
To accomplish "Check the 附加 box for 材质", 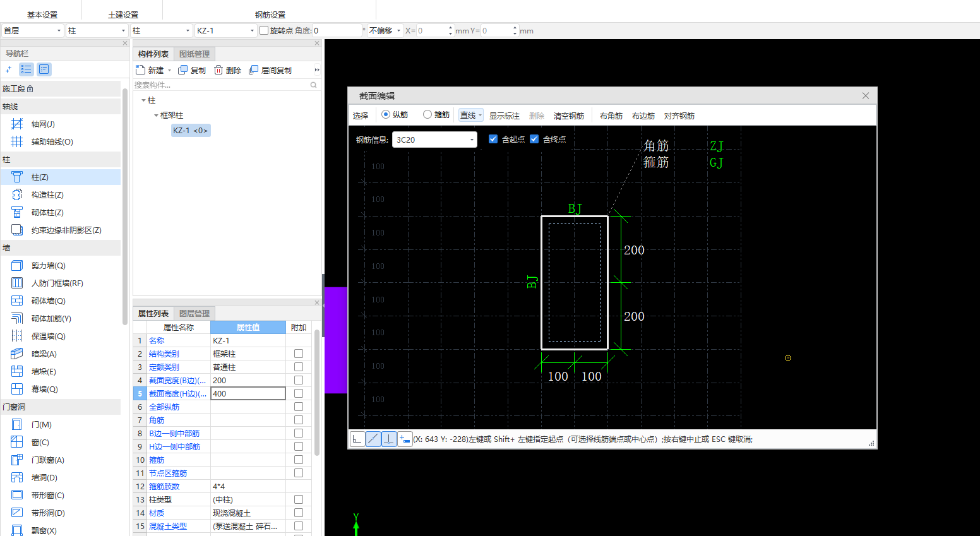I will (299, 513).
